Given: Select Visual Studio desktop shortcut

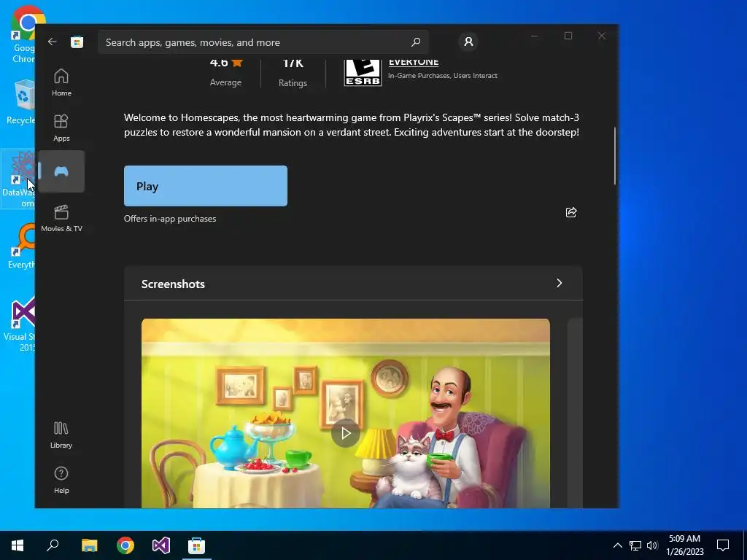Looking at the screenshot, I should (x=20, y=324).
